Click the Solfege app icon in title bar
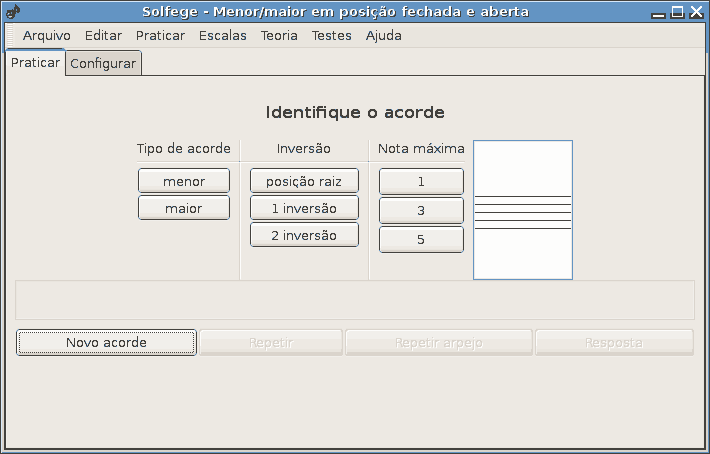The image size is (710, 454). click(13, 11)
